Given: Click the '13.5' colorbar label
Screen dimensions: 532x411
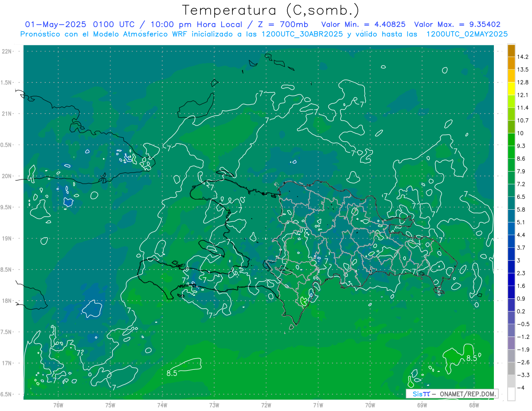Looking at the screenshot, I should click(523, 70).
